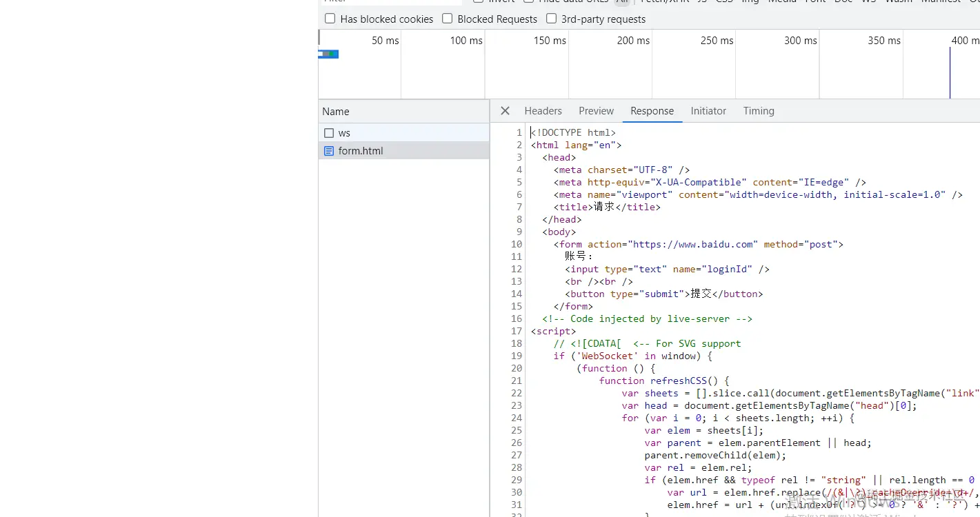This screenshot has width=980, height=517.
Task: Click the opening <script> tag line
Action: tap(553, 331)
